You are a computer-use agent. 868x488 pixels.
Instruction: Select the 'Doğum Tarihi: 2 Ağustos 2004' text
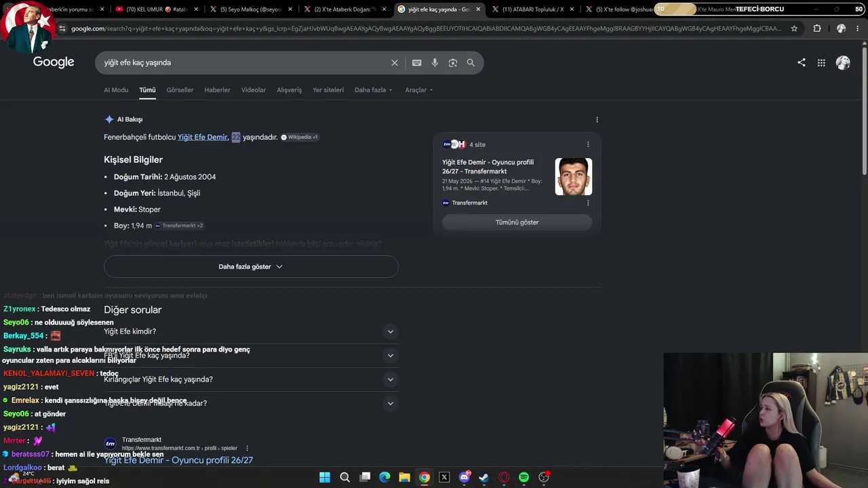point(165,177)
